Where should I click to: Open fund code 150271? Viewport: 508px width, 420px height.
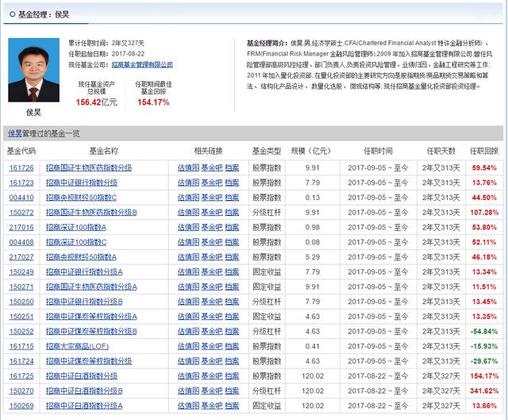(21, 287)
